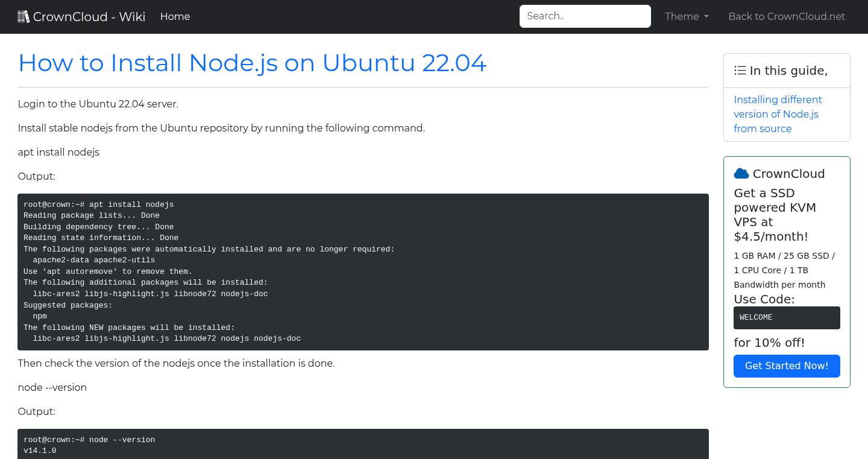Open 'Installing different version of Node.js from source'
The width and height of the screenshot is (868, 459).
coord(778,114)
